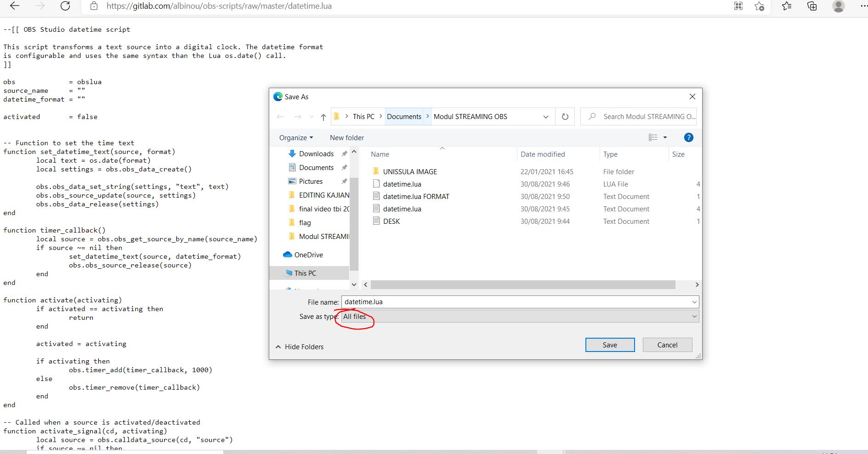Click the Save button

609,345
